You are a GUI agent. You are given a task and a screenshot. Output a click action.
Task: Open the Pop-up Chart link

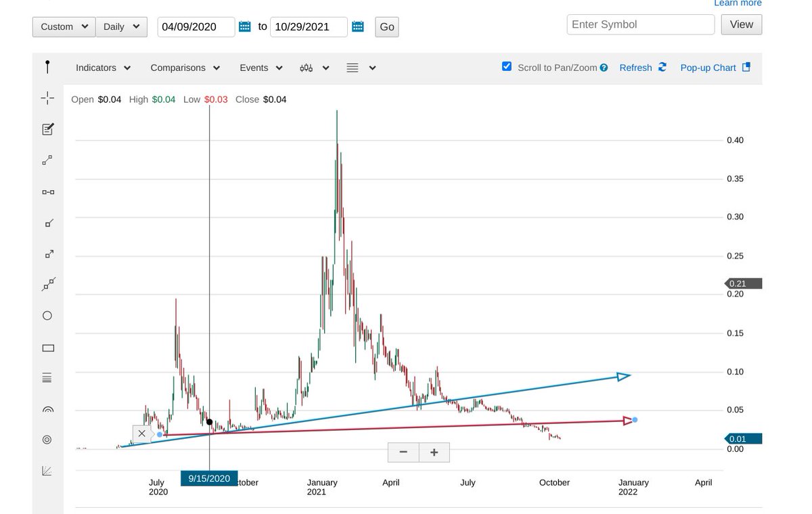pyautogui.click(x=708, y=68)
